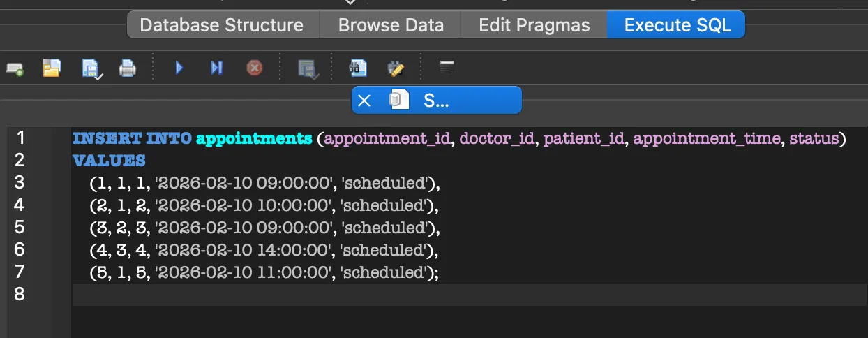The width and height of the screenshot is (868, 338).
Task: Toggle comment on the current line
Action: point(447,67)
